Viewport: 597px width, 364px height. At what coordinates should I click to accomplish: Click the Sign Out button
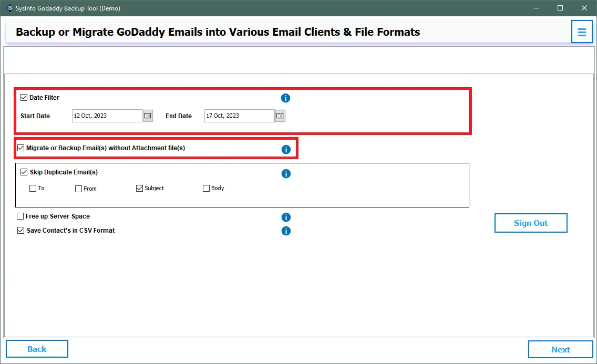point(531,223)
